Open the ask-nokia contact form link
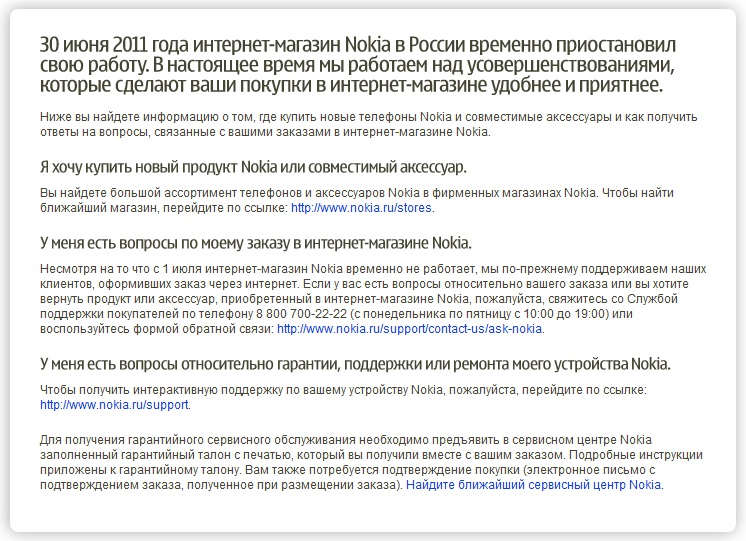 pos(410,329)
